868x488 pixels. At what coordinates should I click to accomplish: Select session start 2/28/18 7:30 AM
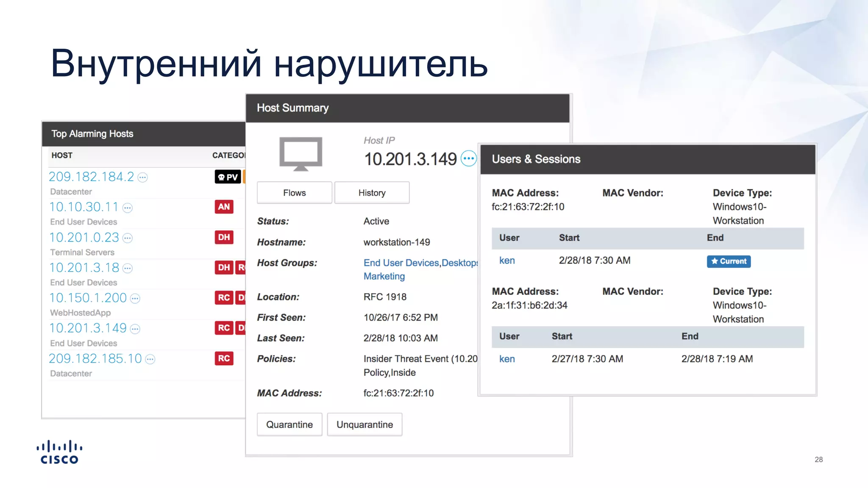(595, 261)
